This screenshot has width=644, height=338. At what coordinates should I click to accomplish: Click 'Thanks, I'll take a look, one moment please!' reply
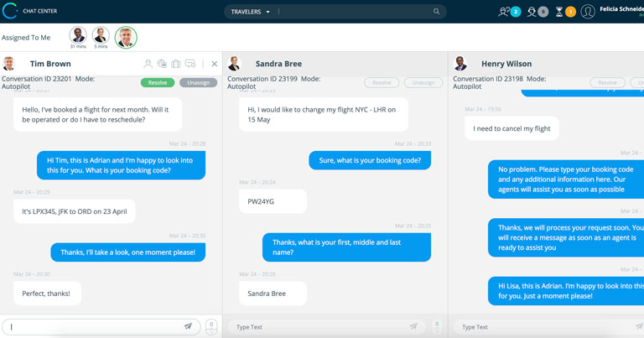tap(127, 252)
